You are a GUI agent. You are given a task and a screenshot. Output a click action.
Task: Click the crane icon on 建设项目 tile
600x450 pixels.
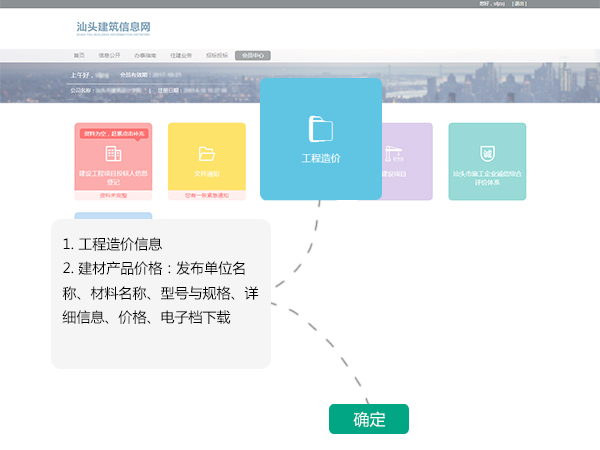tap(392, 154)
